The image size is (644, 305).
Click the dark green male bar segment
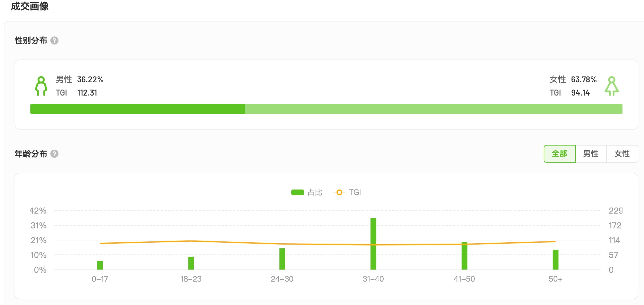point(137,109)
